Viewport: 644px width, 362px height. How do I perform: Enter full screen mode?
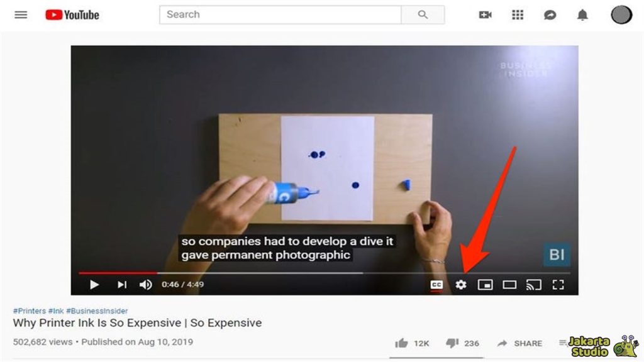coord(558,285)
